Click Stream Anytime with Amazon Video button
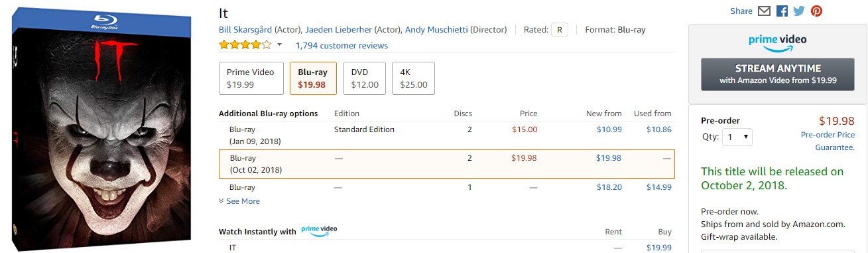Image resolution: width=868 pixels, height=253 pixels. click(778, 74)
